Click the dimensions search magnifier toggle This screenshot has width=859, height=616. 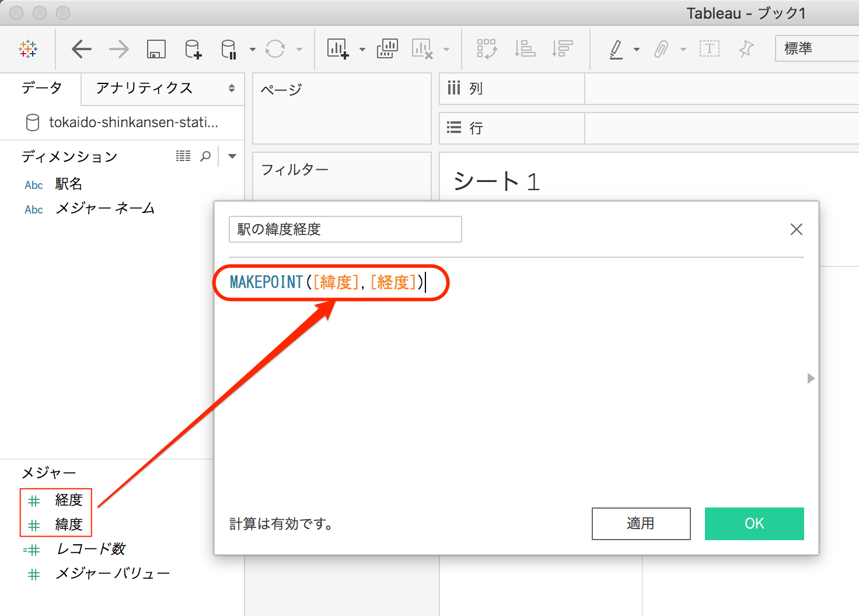(x=205, y=156)
